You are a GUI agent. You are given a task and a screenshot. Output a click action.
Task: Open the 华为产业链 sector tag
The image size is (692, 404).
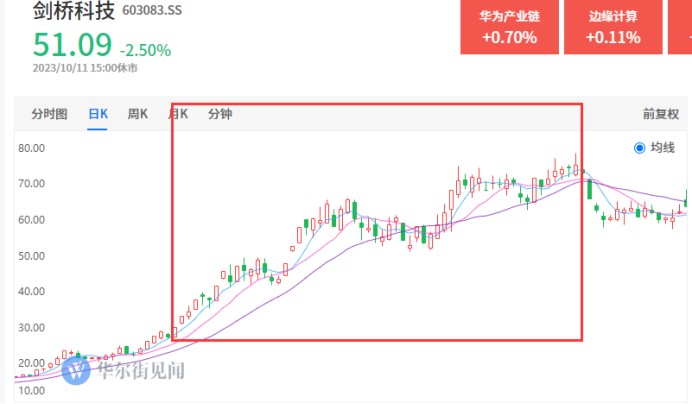tap(509, 27)
